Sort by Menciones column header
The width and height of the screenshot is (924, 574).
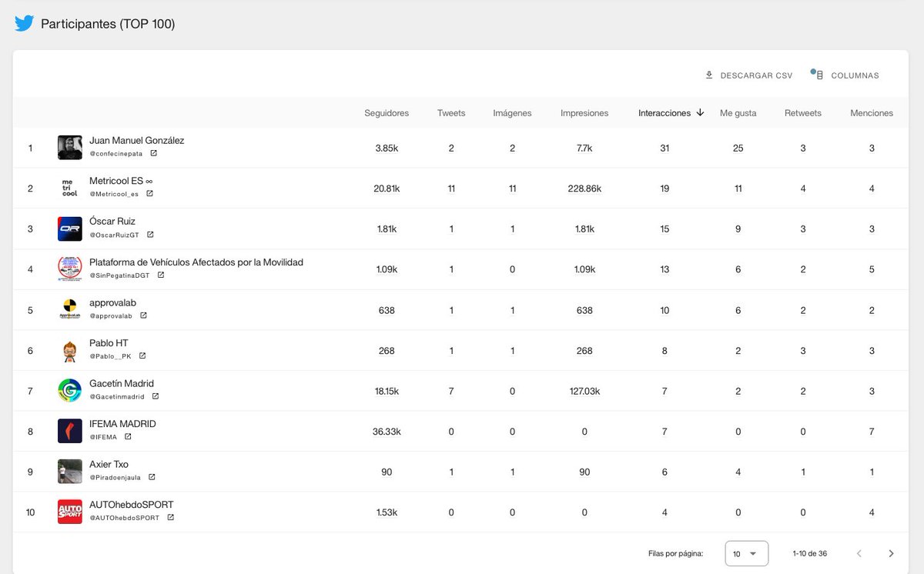click(x=872, y=113)
